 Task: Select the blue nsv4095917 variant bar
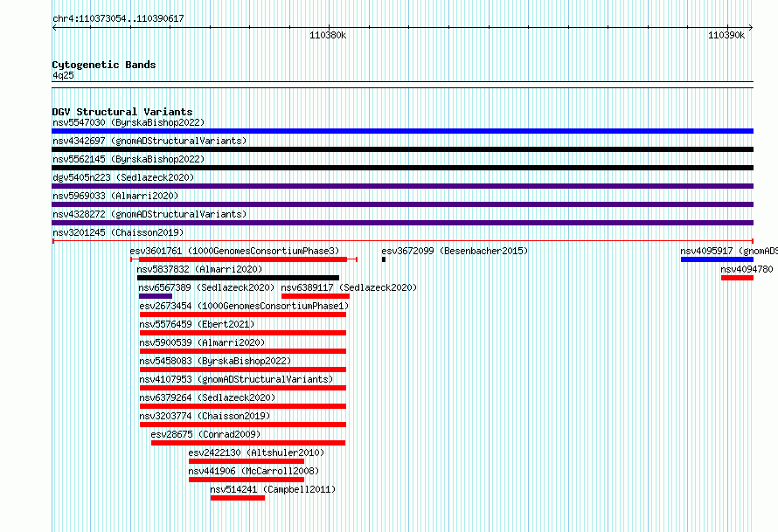717,259
